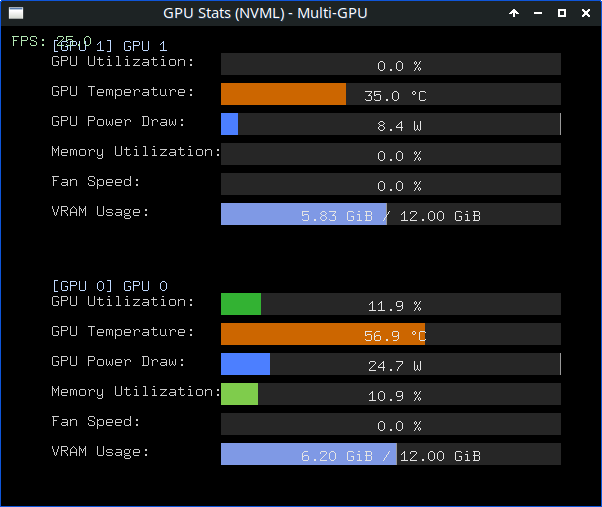Click the green FPS counter text
The image size is (602, 507).
(x=30, y=41)
